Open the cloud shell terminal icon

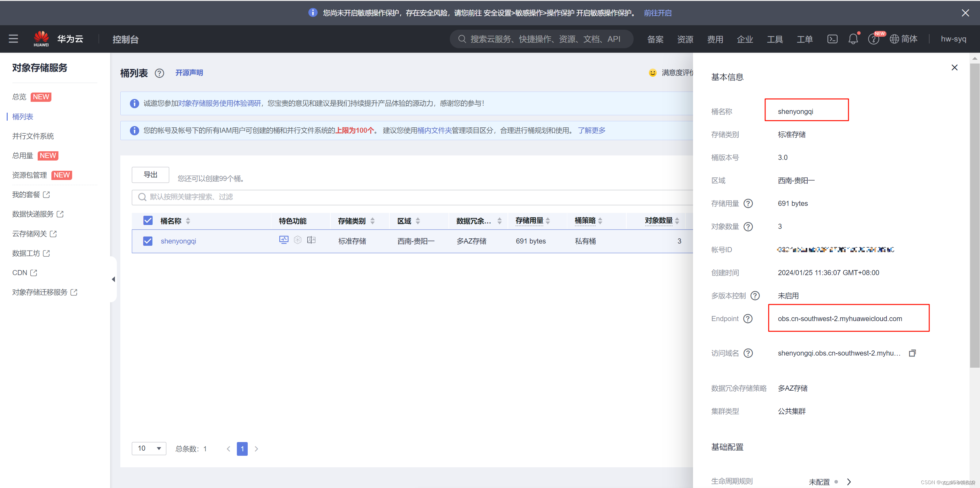832,39
